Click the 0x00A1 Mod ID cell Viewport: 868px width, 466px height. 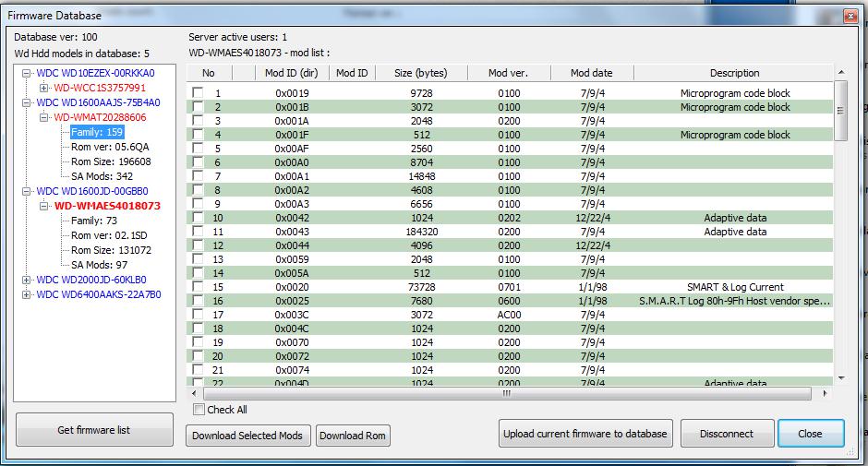tap(293, 176)
